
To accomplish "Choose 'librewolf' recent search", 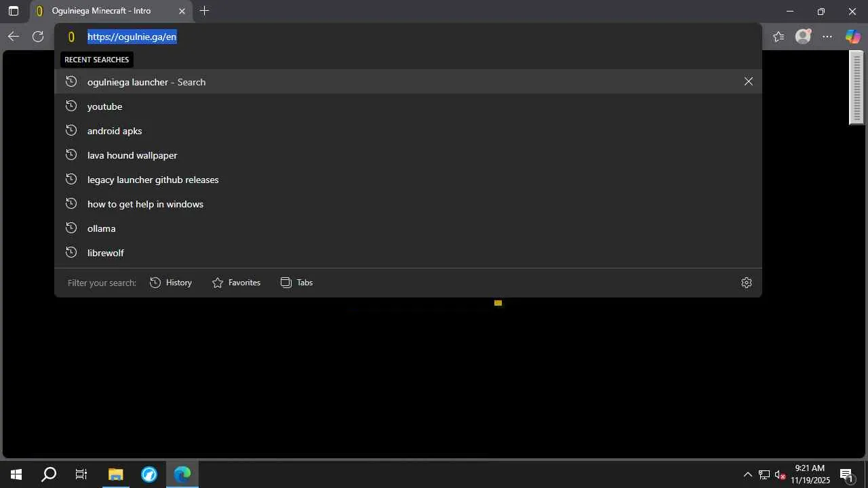I will coord(408,252).
